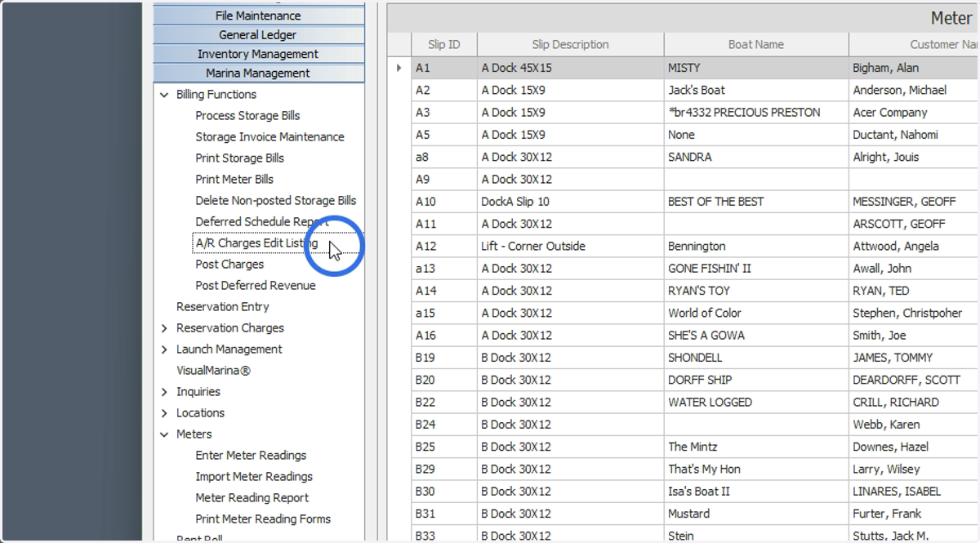The image size is (980, 543).
Task: Select Print Meter Bills
Action: click(x=234, y=180)
